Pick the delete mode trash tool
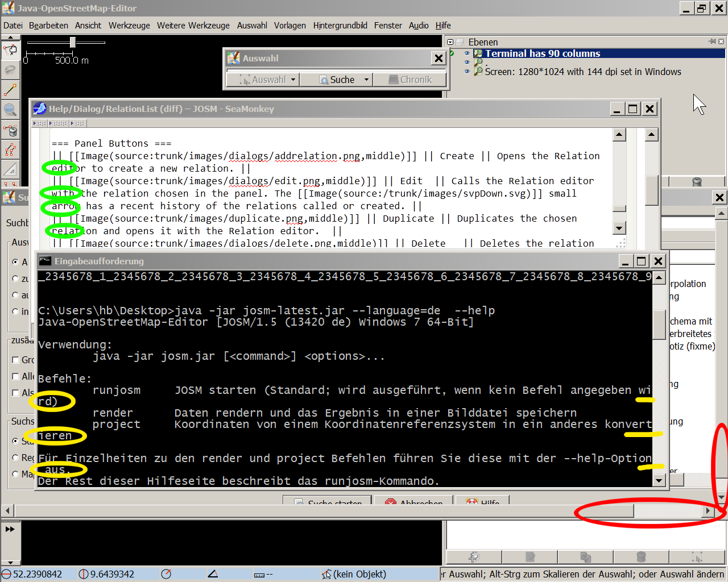This screenshot has width=728, height=582. [10, 131]
